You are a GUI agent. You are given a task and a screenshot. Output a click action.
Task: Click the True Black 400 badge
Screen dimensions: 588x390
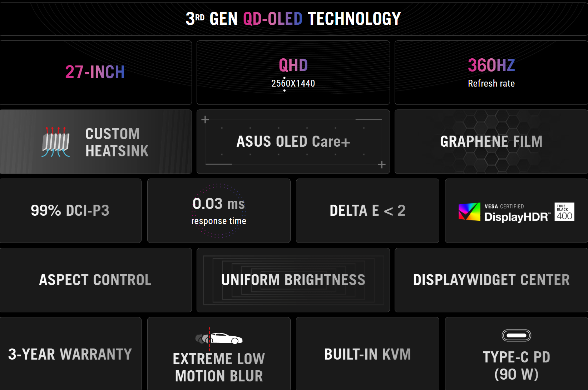[564, 212]
